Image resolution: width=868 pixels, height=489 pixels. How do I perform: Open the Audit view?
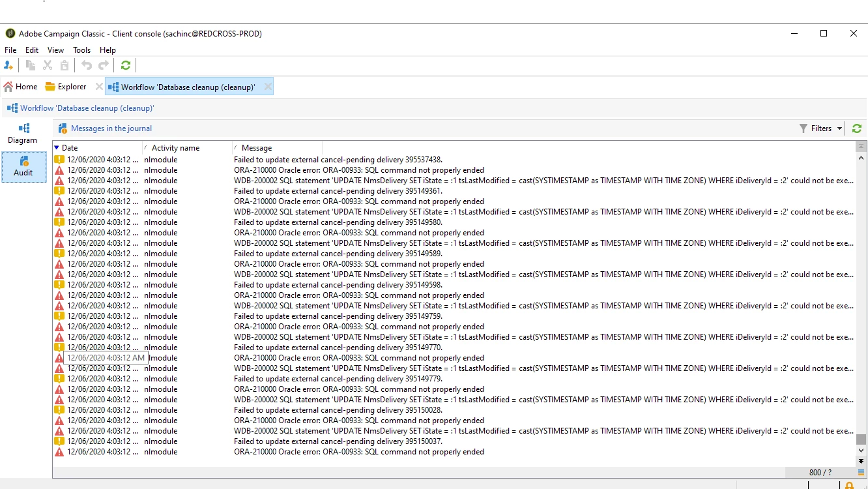point(23,167)
